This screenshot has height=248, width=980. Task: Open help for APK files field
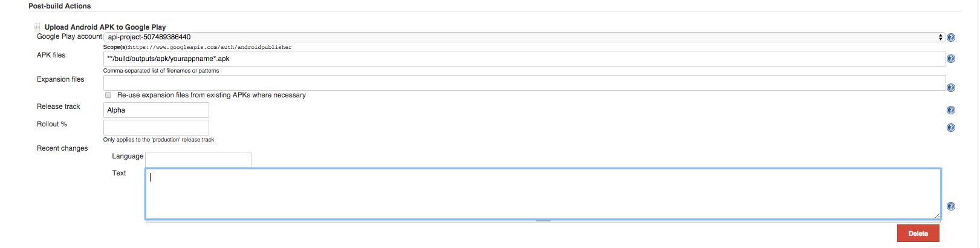[x=950, y=59]
